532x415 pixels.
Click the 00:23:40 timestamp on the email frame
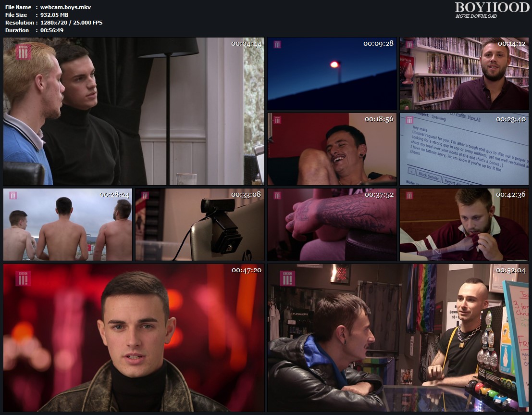click(510, 119)
